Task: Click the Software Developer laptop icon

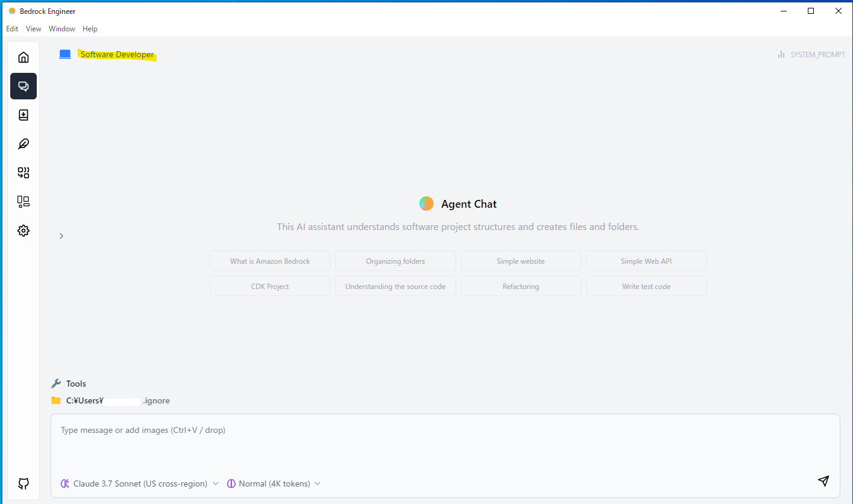Action: [x=65, y=54]
